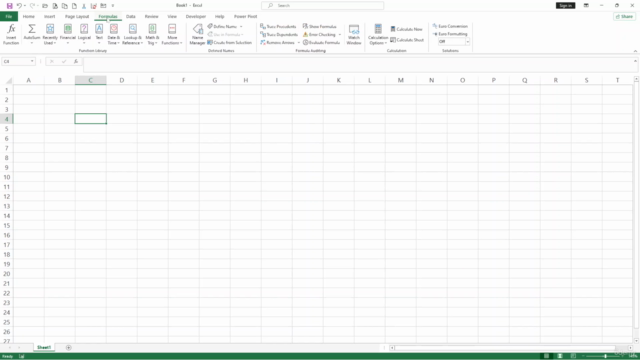Click the Share button
Screen dimensions: 640x360
624,16
